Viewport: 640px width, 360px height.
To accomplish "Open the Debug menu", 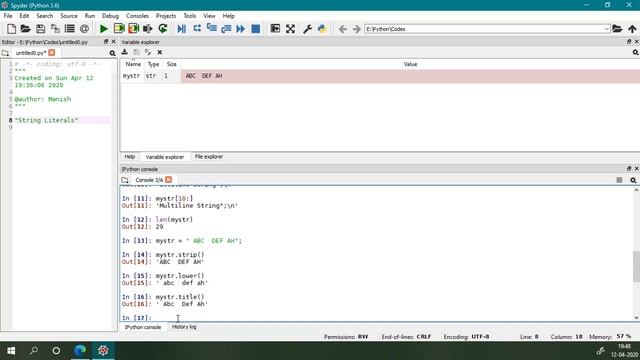I will point(110,16).
